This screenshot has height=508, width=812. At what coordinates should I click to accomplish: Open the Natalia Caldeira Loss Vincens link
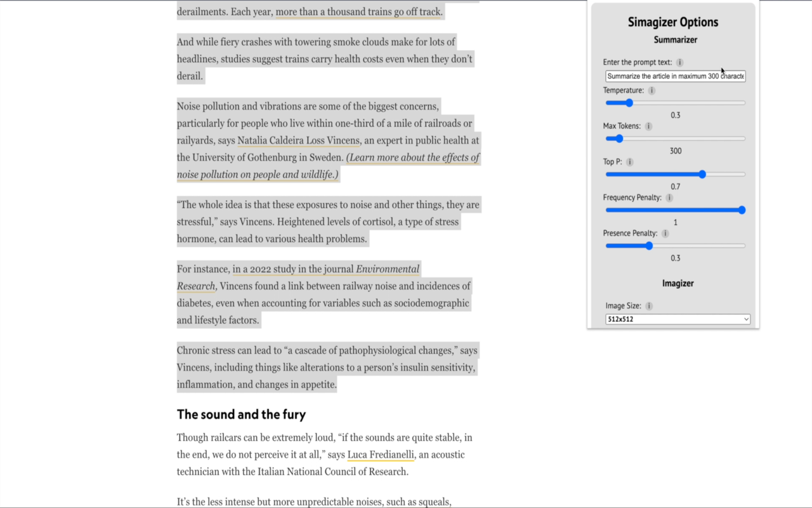298,140
